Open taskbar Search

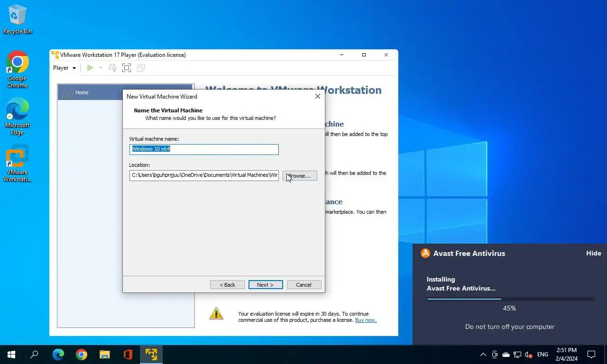click(x=34, y=355)
